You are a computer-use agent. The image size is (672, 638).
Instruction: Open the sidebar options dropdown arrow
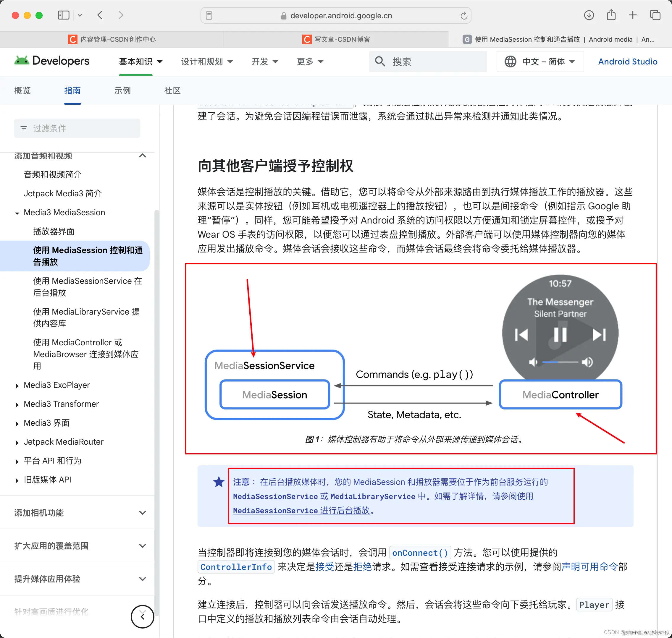(x=80, y=15)
